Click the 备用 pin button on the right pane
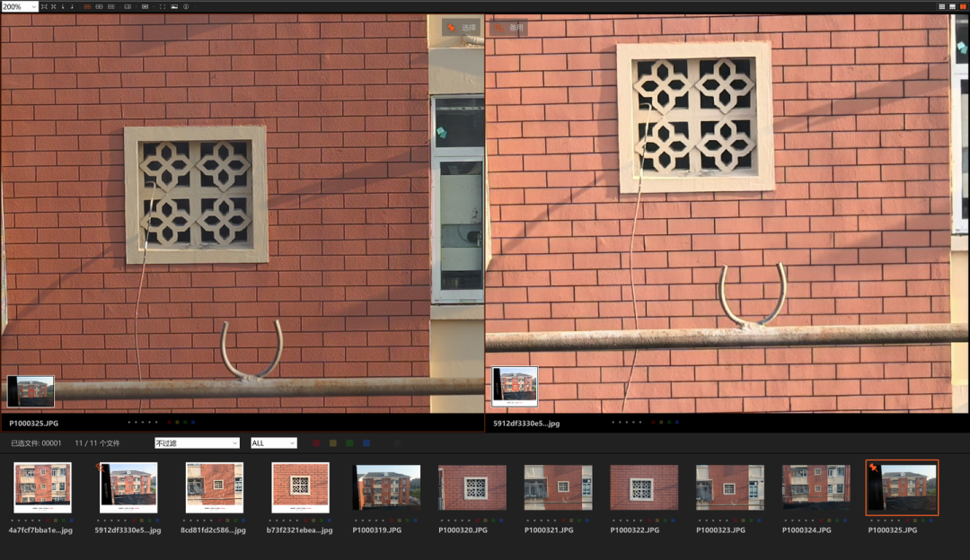 tap(509, 28)
